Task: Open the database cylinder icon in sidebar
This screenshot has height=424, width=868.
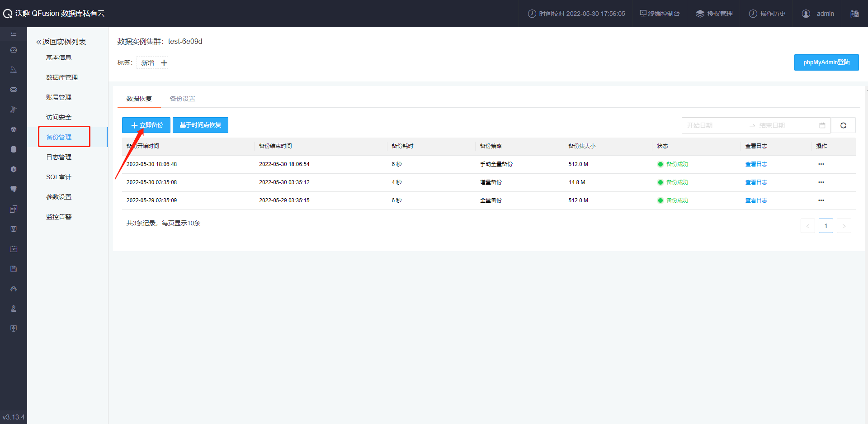Action: 14,149
